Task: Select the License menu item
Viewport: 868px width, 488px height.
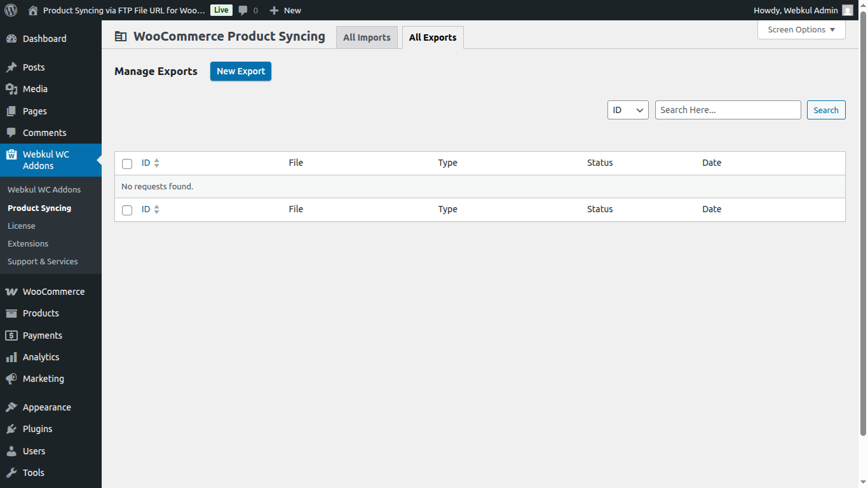Action: 21,226
